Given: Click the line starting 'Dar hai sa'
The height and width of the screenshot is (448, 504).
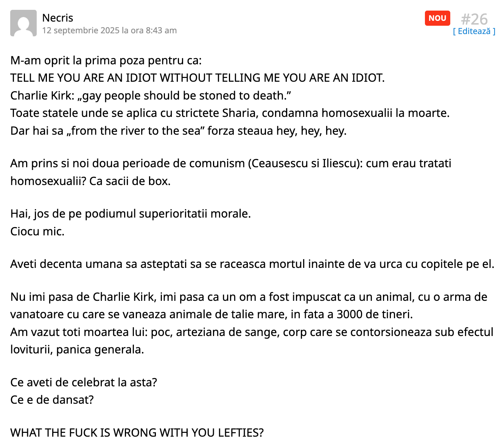Looking at the screenshot, I should coord(179,131).
